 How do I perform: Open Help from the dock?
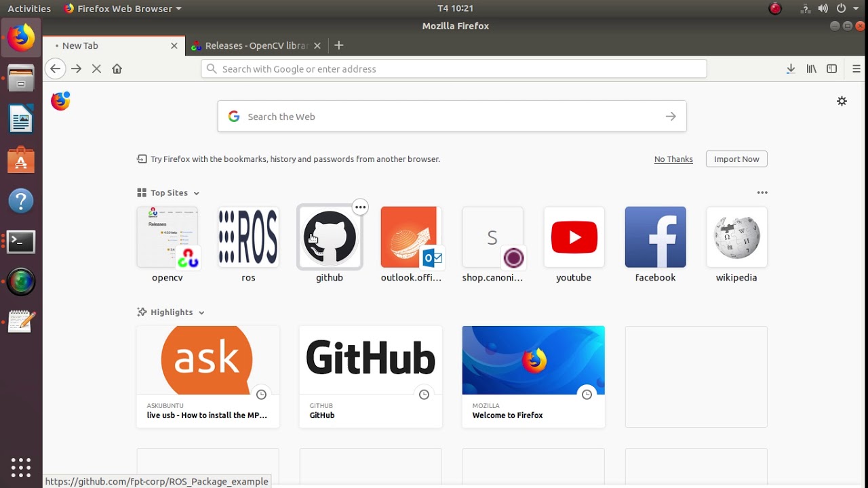[x=21, y=201]
